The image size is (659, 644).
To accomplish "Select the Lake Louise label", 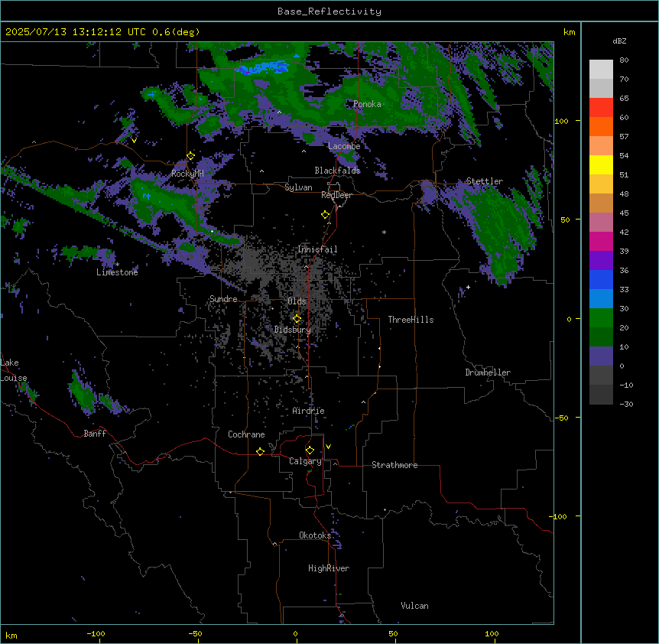I will 14,370.
